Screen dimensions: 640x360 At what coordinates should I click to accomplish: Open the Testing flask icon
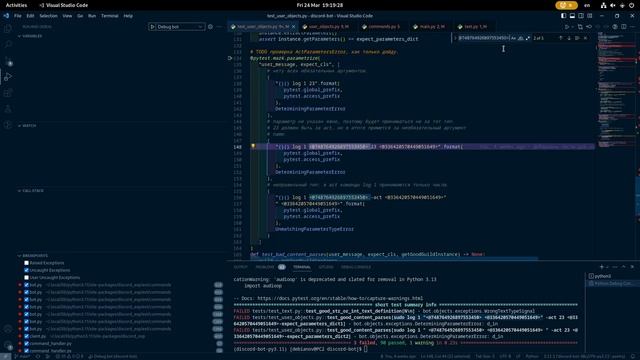coord(8,109)
